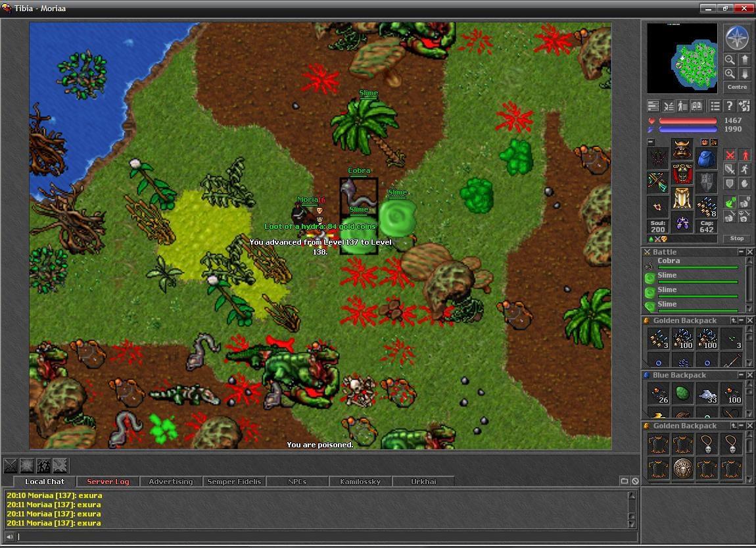This screenshot has width=756, height=548.
Task: Open the Options list icon
Action: click(x=715, y=106)
